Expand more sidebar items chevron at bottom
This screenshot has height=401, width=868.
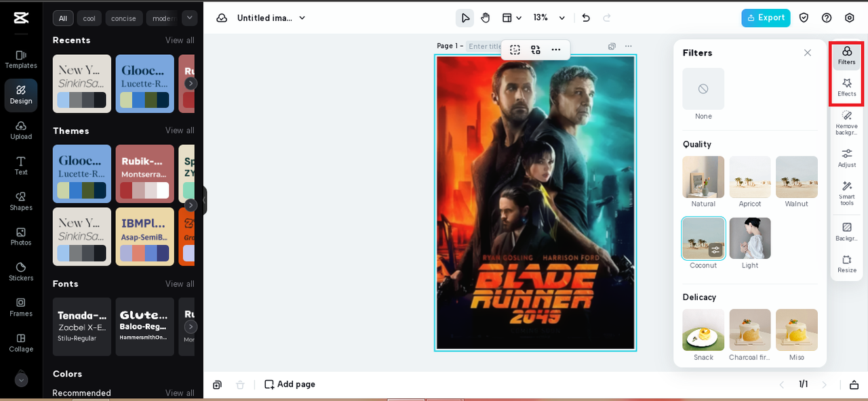pyautogui.click(x=21, y=380)
